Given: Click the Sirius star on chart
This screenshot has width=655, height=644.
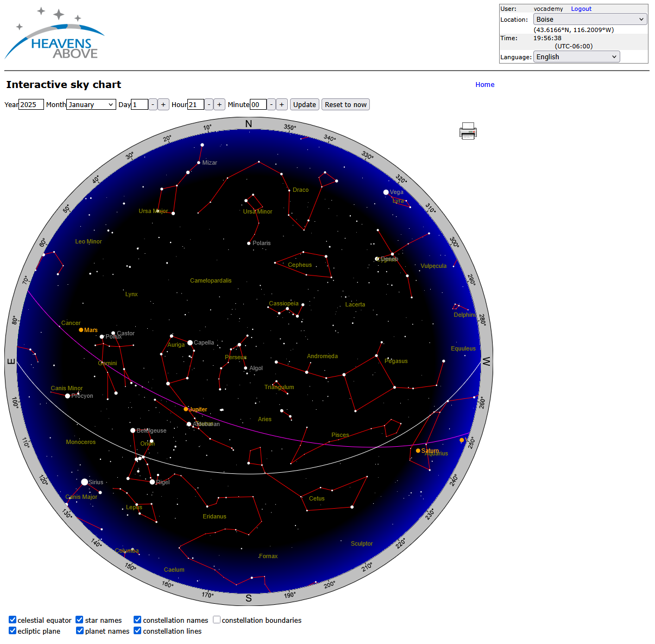Looking at the screenshot, I should (x=84, y=482).
